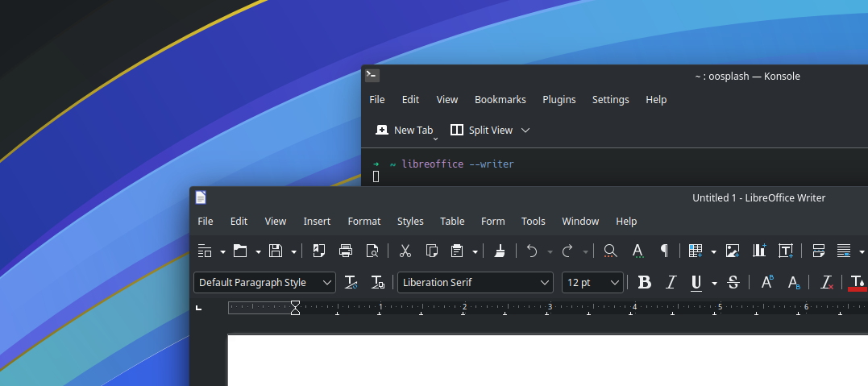The height and width of the screenshot is (386, 868).
Task: Open the Writer Insert menu
Action: 317,221
